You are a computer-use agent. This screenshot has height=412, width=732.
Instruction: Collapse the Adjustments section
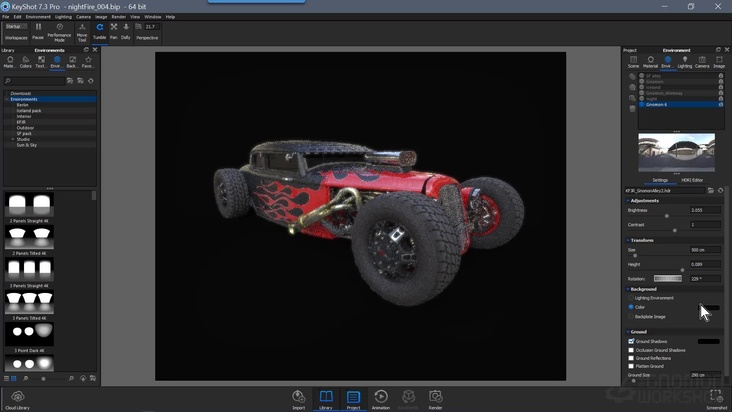pyautogui.click(x=628, y=201)
